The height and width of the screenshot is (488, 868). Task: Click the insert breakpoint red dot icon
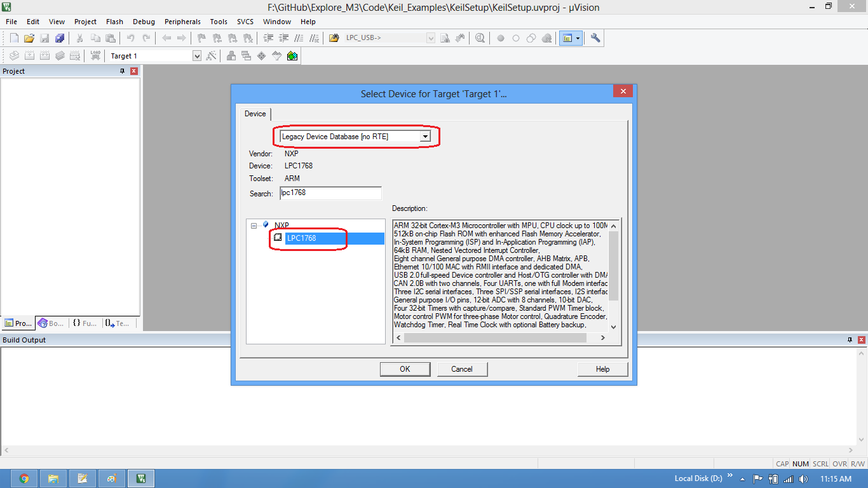tap(501, 38)
